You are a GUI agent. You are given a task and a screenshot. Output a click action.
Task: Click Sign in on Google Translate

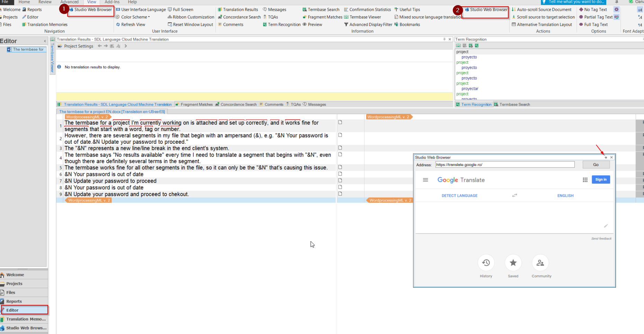pos(600,179)
